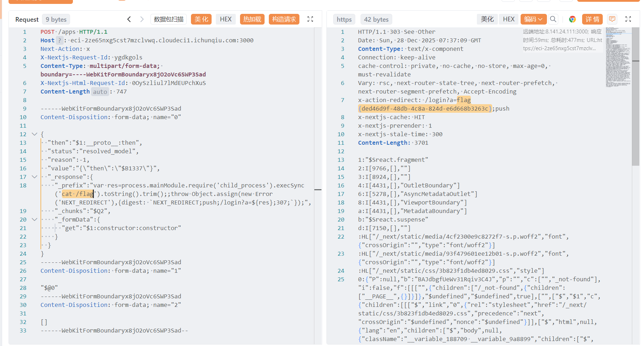Click the 数据包扫描 packet scan button
This screenshot has height=346, width=644.
click(x=169, y=19)
